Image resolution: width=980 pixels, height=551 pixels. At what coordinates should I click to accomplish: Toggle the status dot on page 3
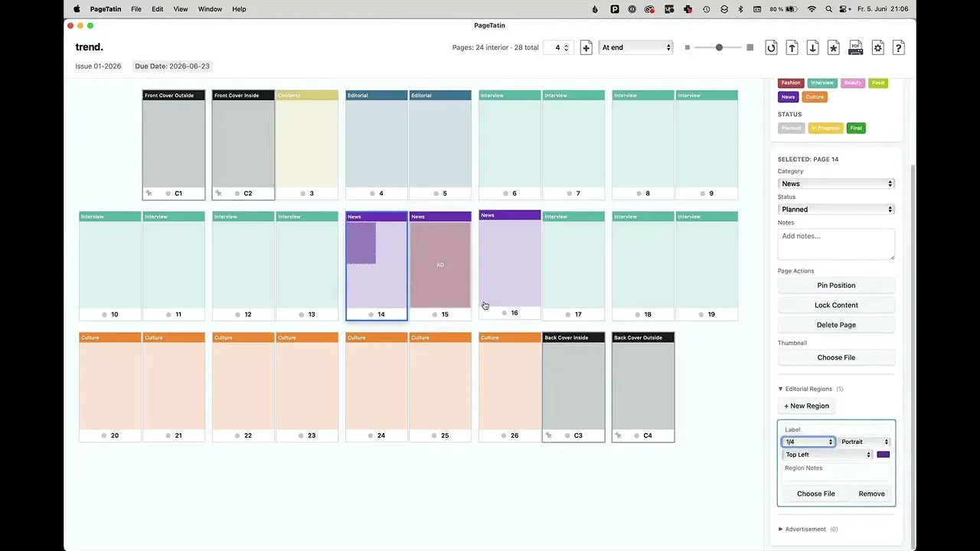(x=302, y=194)
